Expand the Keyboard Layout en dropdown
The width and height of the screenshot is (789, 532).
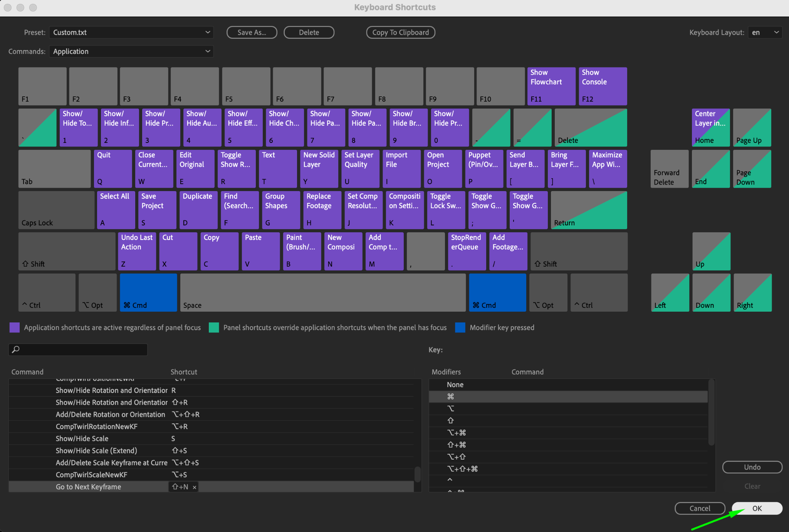pyautogui.click(x=765, y=32)
